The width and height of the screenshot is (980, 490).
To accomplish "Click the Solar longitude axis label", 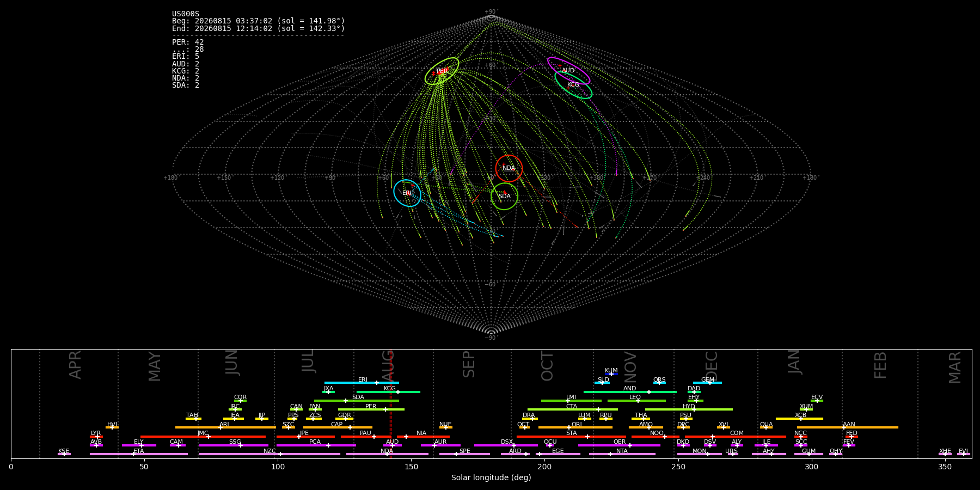I will pos(491,478).
